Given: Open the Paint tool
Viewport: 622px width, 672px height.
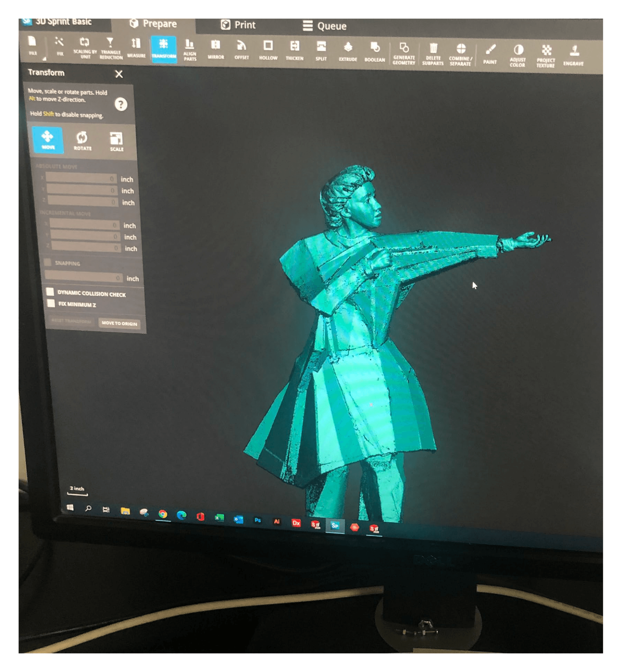Looking at the screenshot, I should tap(490, 54).
